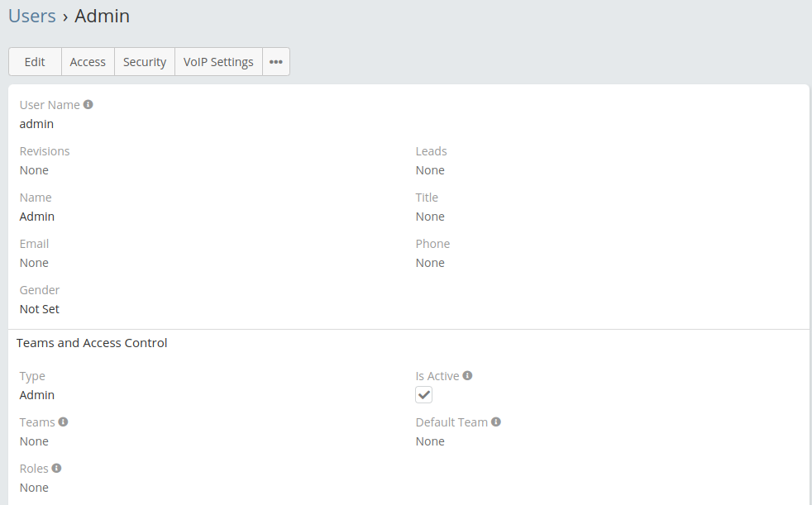Click the Type field label

[32, 376]
